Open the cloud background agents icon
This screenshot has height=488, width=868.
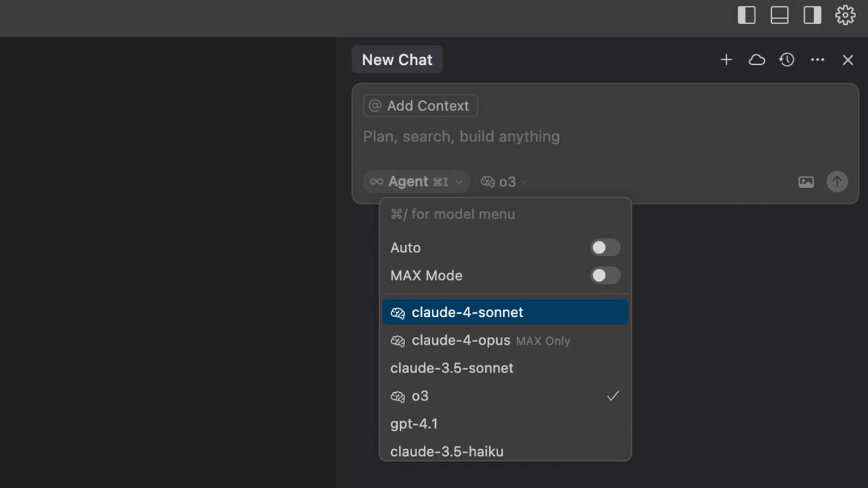[x=756, y=60]
